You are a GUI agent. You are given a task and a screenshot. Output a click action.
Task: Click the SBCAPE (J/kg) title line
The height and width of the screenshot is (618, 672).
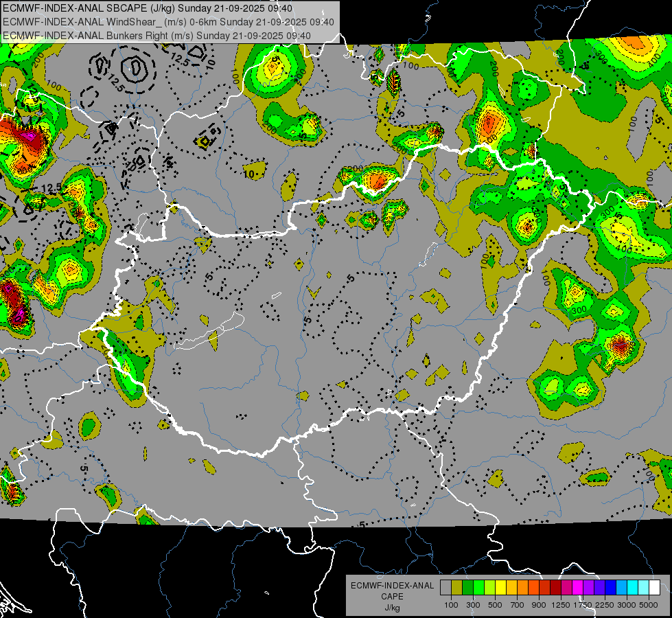point(148,8)
